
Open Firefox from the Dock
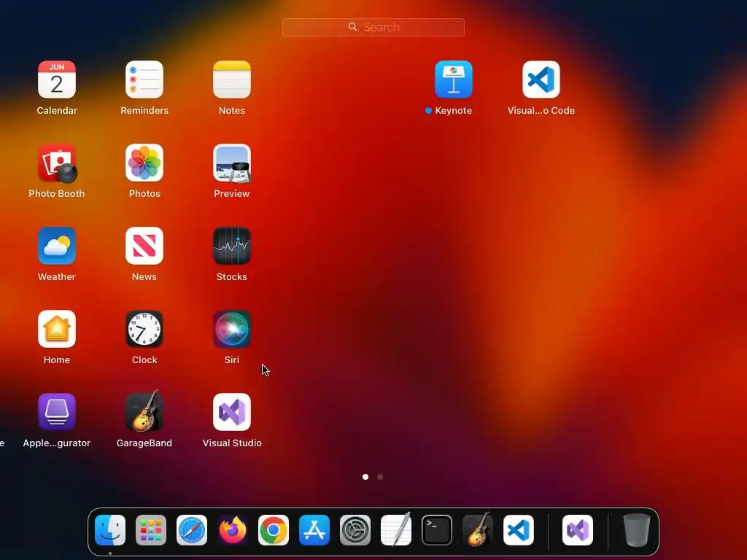(233, 530)
